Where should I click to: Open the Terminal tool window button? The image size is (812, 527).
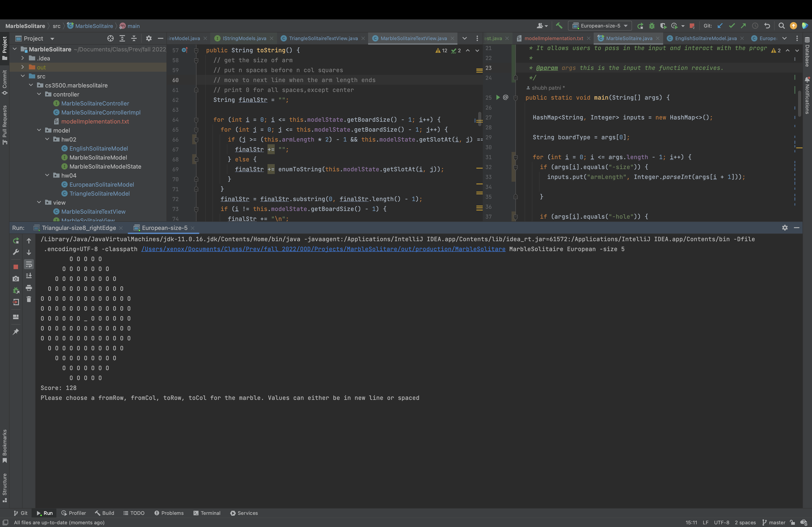(x=207, y=513)
